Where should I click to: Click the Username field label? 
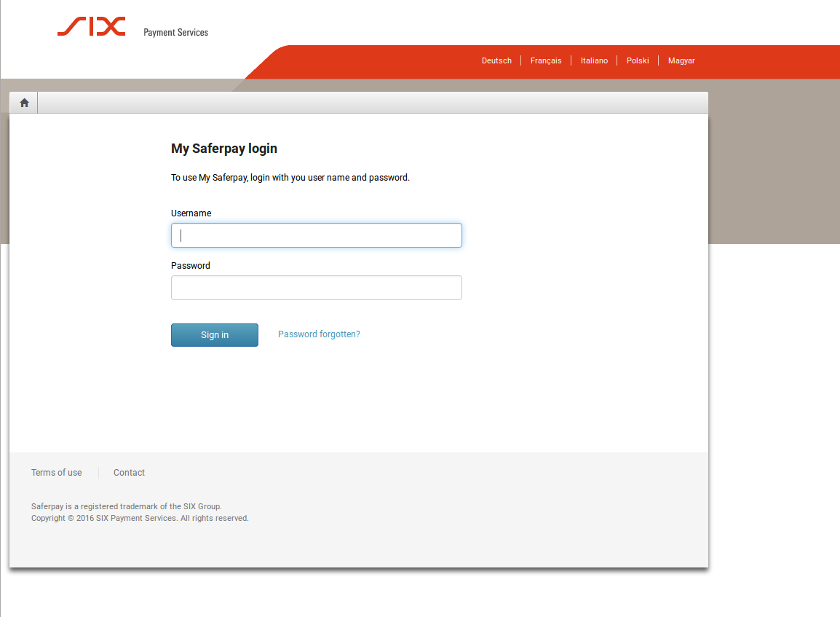tap(191, 213)
